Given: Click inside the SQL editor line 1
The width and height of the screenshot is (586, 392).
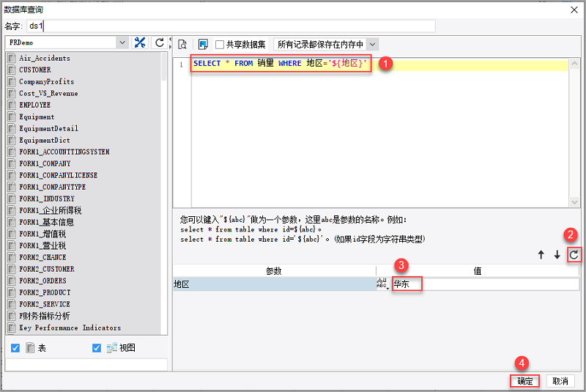Looking at the screenshot, I should 379,64.
